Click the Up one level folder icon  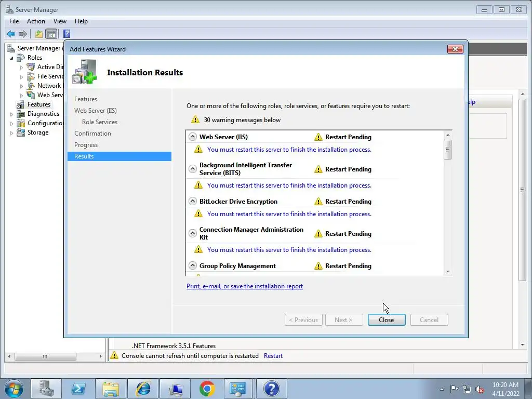point(38,34)
